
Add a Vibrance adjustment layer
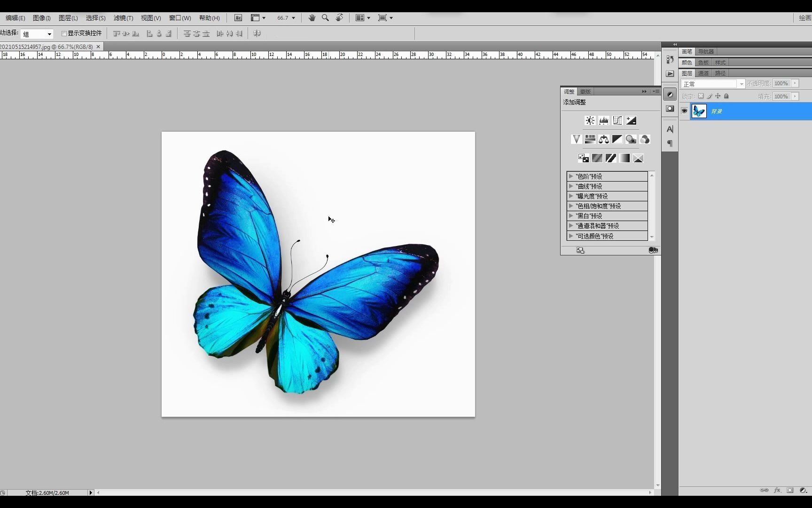click(576, 139)
